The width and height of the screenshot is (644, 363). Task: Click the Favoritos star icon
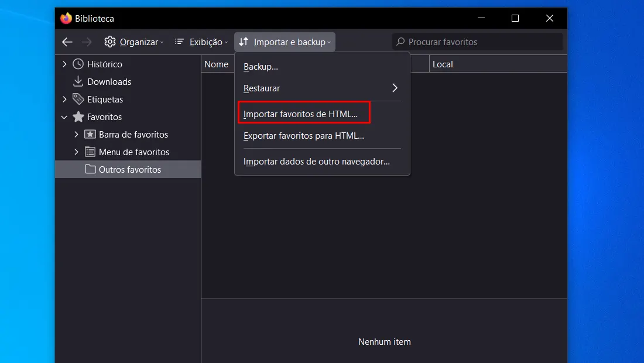78,117
